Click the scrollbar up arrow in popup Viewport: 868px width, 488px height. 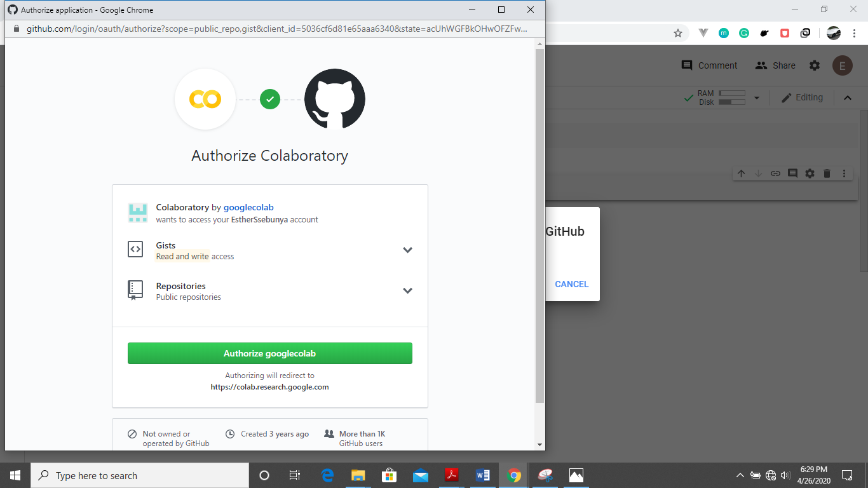coord(539,44)
